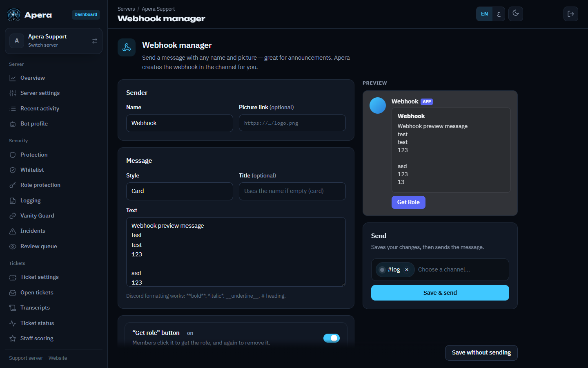Click the Vanity Guard link icon
Image resolution: width=588 pixels, height=368 pixels.
tap(13, 216)
